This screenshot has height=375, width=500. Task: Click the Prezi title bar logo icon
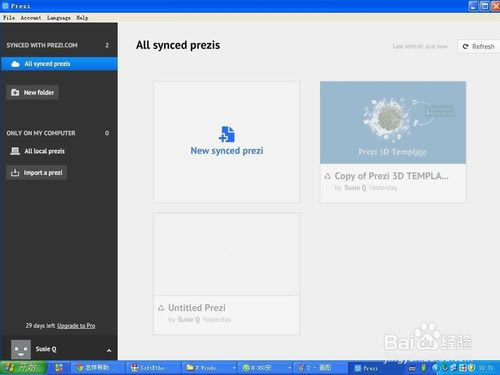(5, 6)
